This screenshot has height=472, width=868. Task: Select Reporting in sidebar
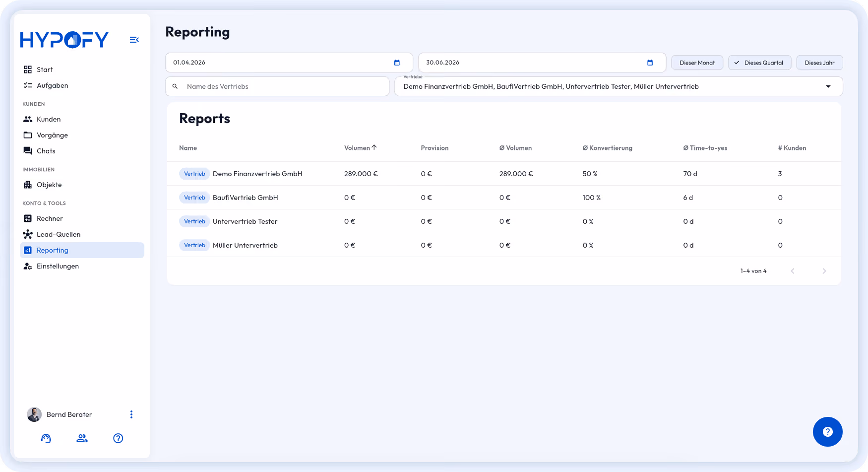(x=82, y=250)
